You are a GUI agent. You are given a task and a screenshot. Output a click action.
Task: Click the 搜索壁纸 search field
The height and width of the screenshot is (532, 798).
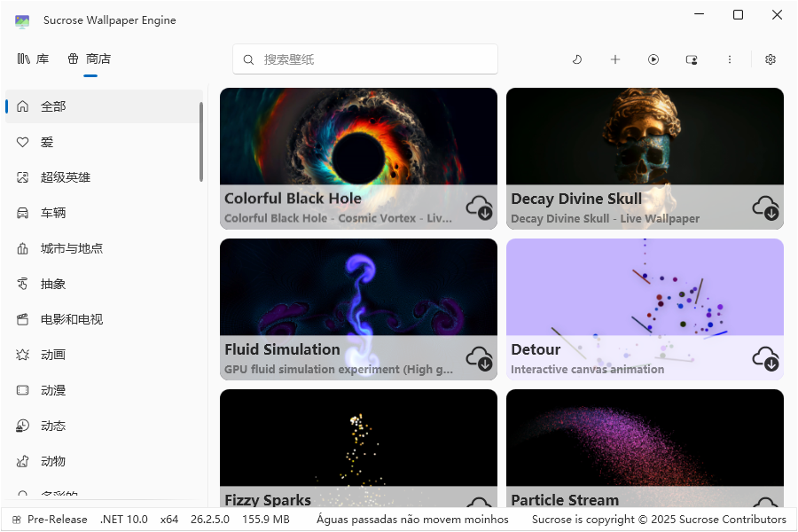364,59
